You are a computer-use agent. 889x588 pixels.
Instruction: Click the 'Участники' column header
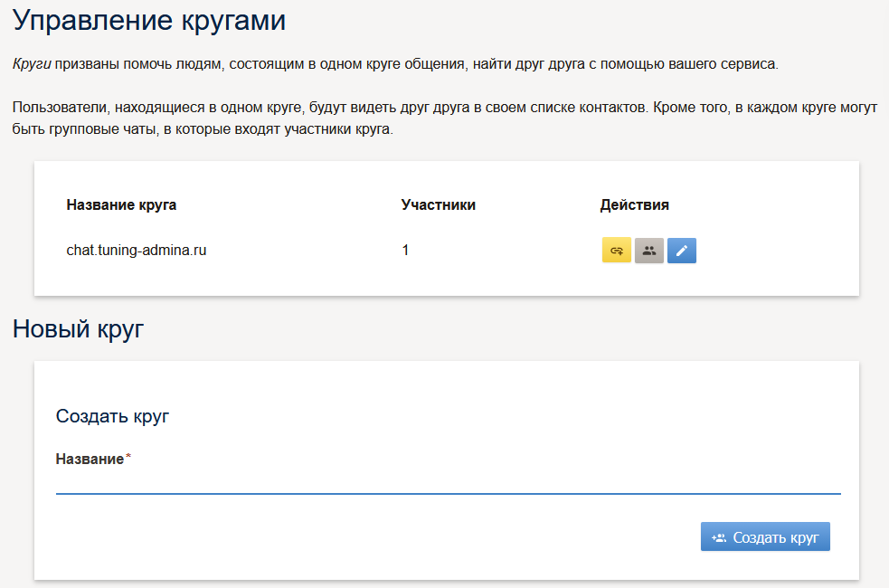439,204
